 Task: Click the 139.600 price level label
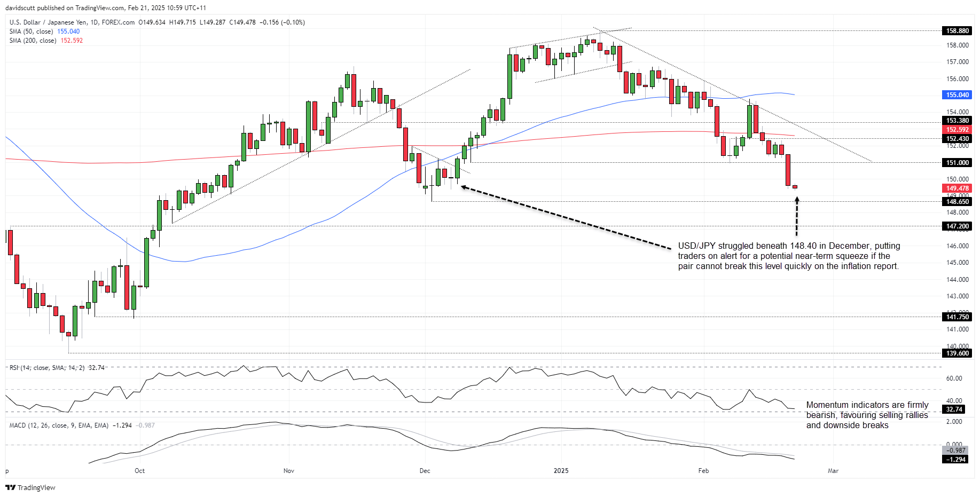pyautogui.click(x=957, y=353)
